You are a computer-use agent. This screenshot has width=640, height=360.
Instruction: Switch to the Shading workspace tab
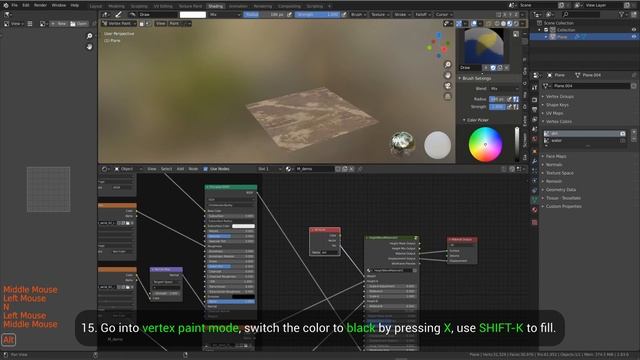coord(216,6)
